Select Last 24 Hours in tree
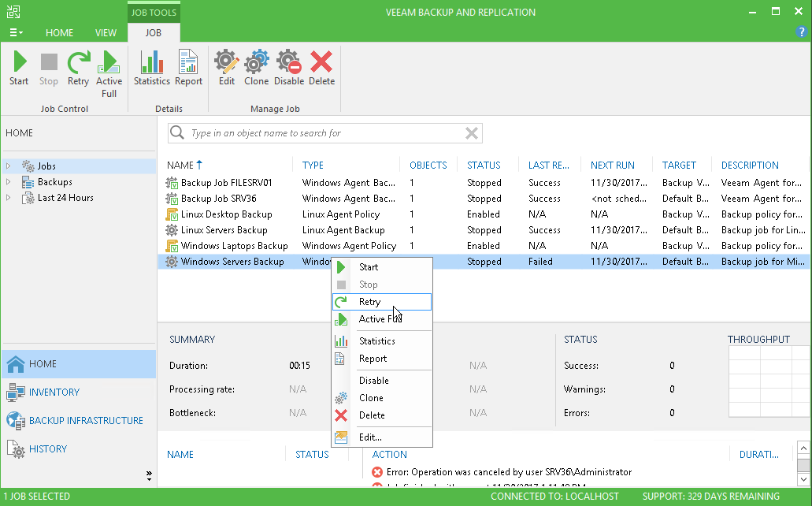The width and height of the screenshot is (812, 506). 65,198
